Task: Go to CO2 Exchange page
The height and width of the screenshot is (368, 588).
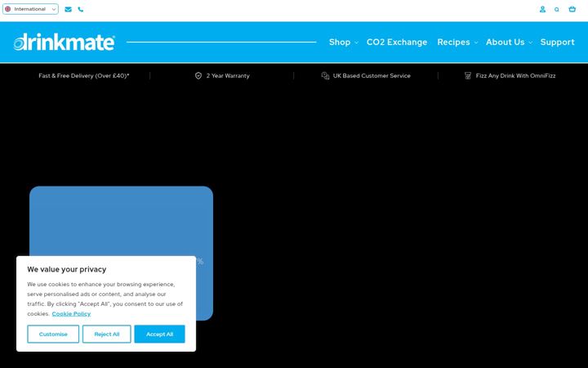Action: pos(397,42)
